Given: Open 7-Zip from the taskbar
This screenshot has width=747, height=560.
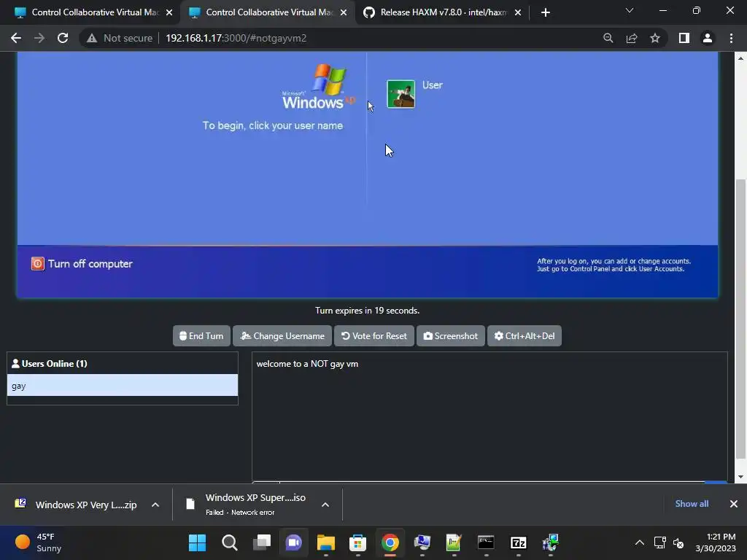Looking at the screenshot, I should click(x=519, y=542).
